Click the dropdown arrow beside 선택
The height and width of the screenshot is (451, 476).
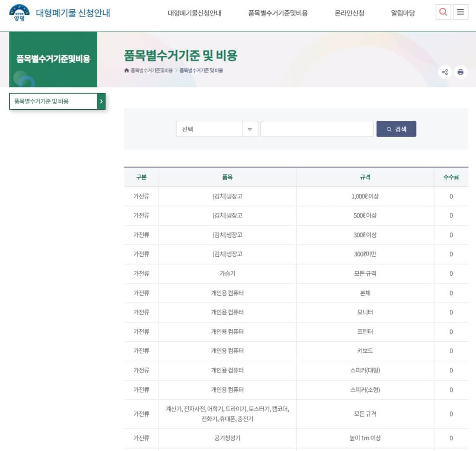click(x=250, y=129)
